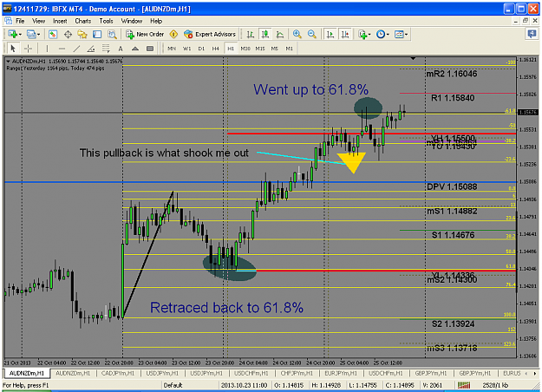Open the Strategy Tester magnifier icon
542x392 pixels.
point(112,34)
